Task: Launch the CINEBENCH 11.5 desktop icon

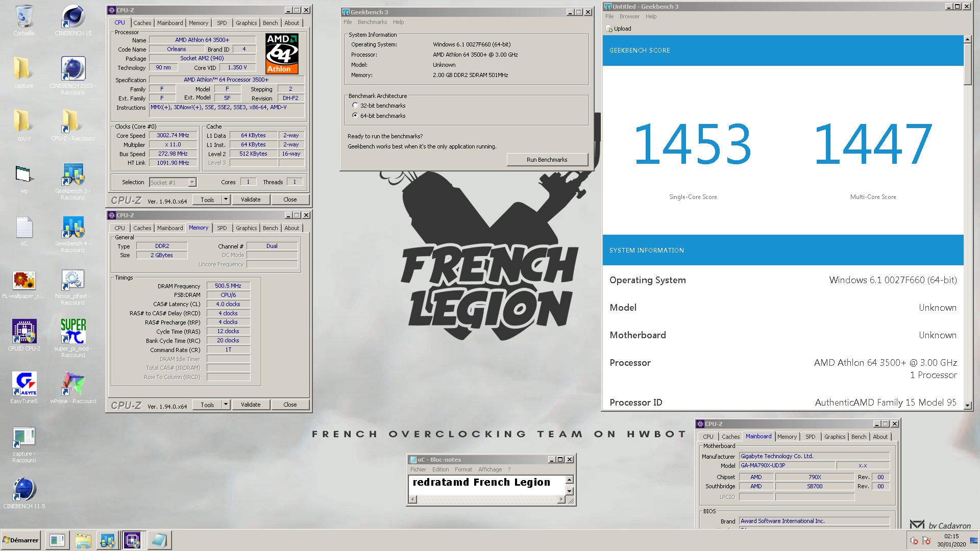Action: click(x=24, y=489)
